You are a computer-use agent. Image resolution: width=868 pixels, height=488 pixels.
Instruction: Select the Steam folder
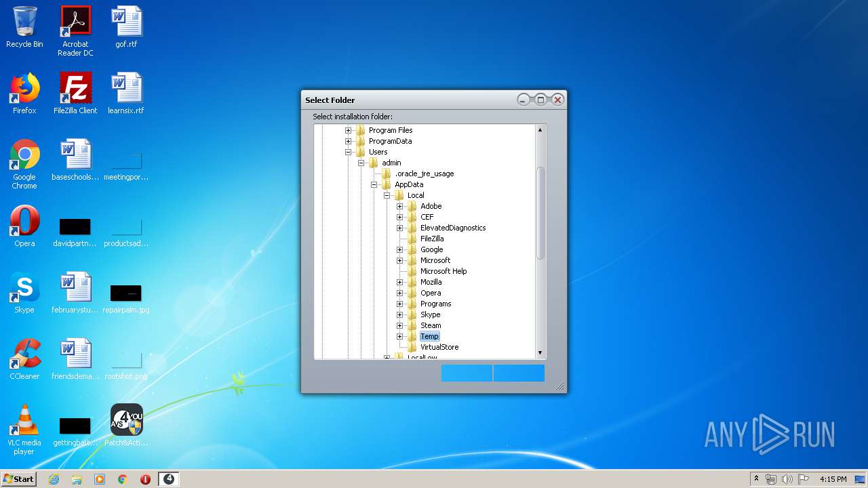tap(431, 325)
